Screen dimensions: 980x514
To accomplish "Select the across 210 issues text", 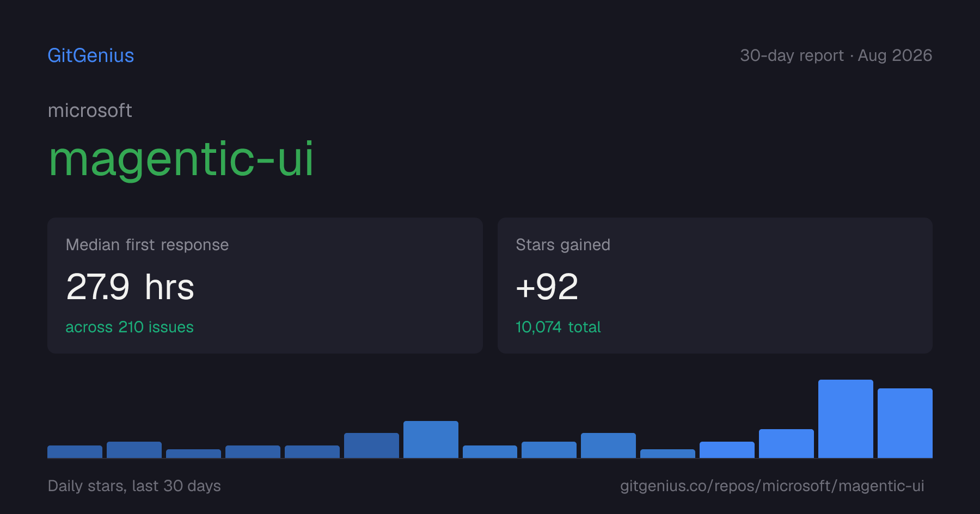I will (x=130, y=327).
